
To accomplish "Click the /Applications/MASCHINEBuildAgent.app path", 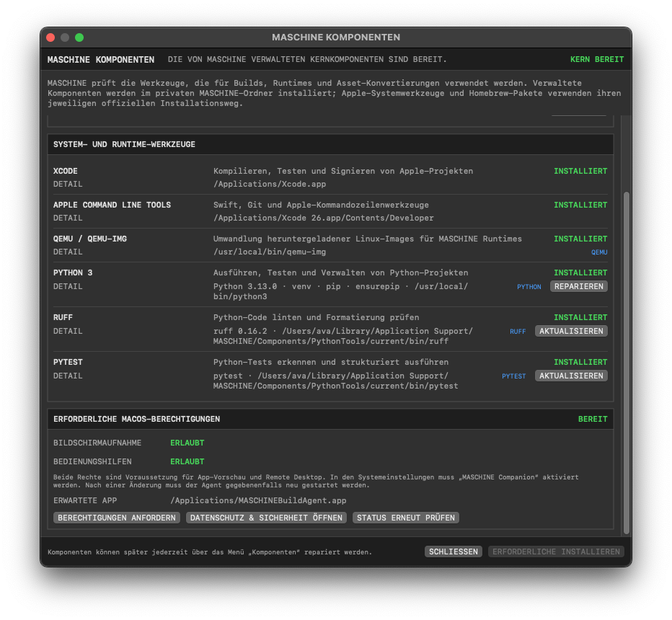I will pyautogui.click(x=258, y=500).
